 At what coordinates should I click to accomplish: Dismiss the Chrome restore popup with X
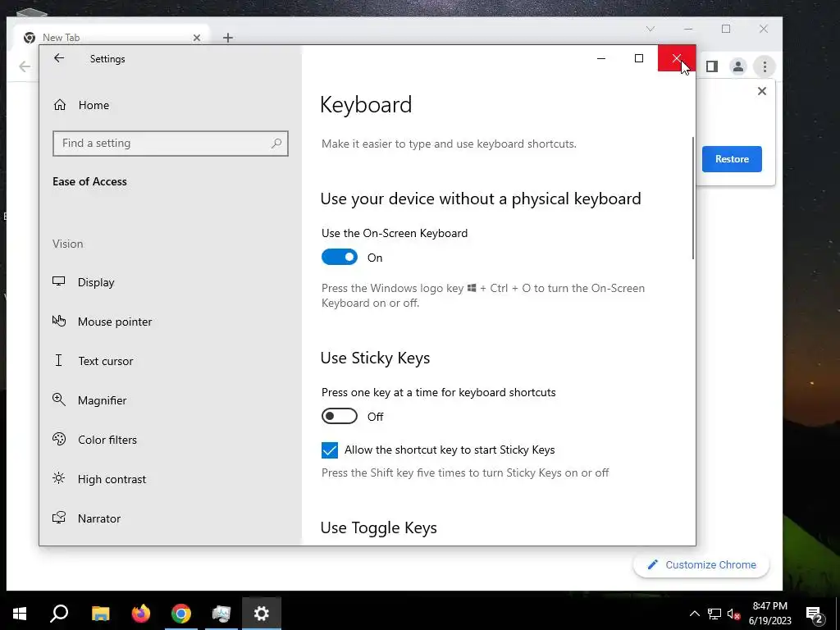click(x=762, y=91)
